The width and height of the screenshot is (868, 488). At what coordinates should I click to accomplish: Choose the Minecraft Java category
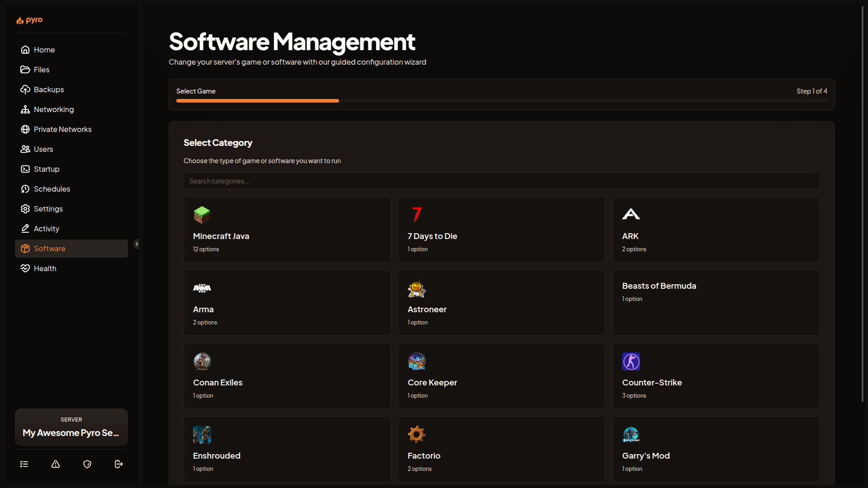(x=287, y=230)
